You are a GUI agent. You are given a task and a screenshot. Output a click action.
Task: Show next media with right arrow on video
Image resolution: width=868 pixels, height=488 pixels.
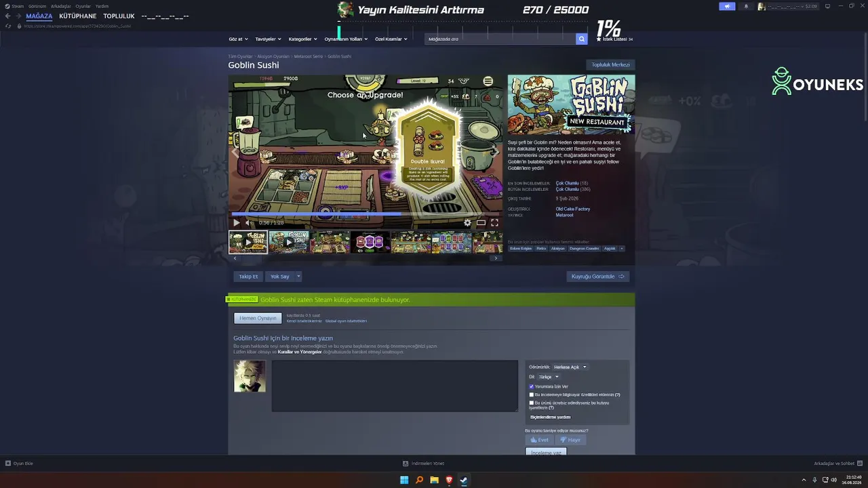pyautogui.click(x=495, y=152)
